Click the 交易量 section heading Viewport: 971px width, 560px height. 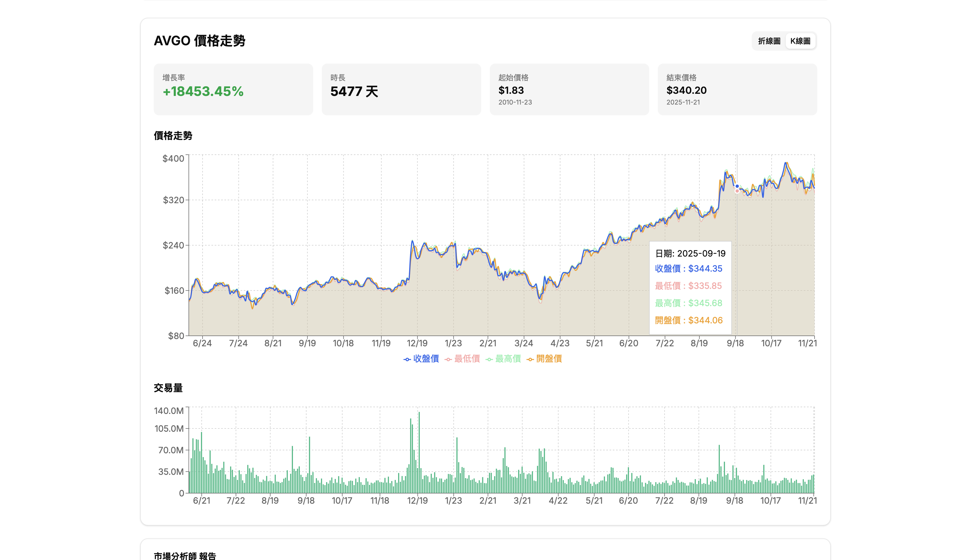[168, 388]
